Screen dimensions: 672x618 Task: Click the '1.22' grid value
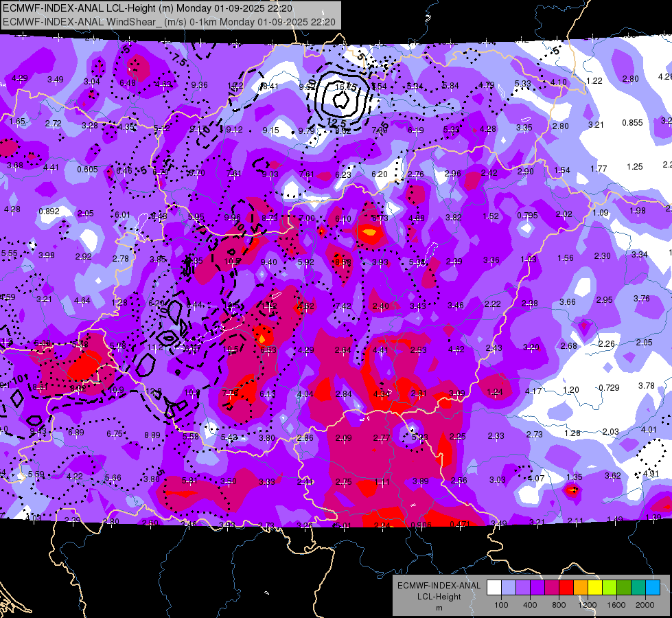pos(594,80)
